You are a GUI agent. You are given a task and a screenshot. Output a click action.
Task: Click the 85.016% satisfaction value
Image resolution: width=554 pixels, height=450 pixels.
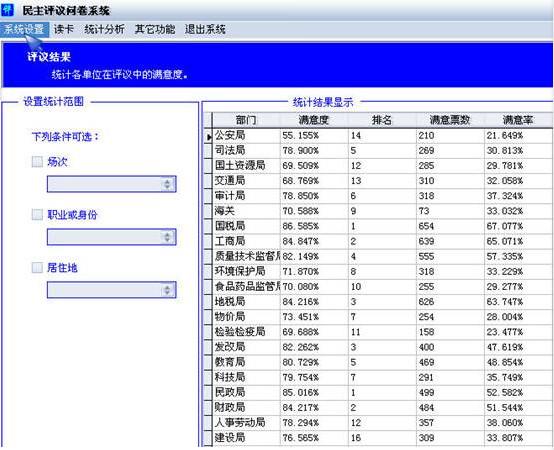pyautogui.click(x=300, y=393)
